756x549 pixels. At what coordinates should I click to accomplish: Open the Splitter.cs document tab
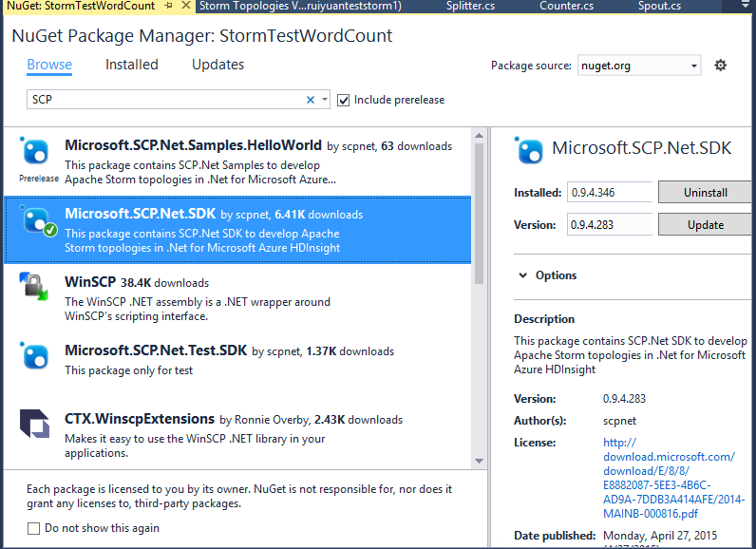coord(469,7)
